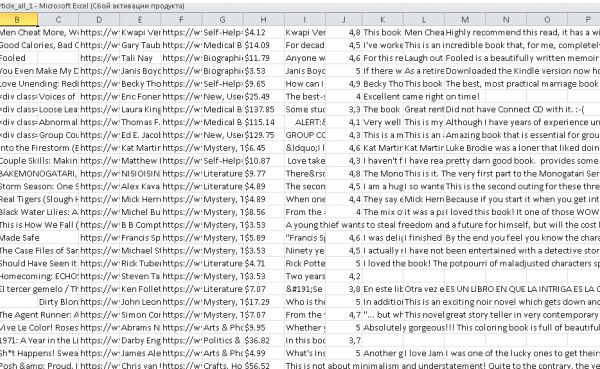Click 'Great rent' review cell
The height and width of the screenshot is (369, 600).
coord(424,109)
